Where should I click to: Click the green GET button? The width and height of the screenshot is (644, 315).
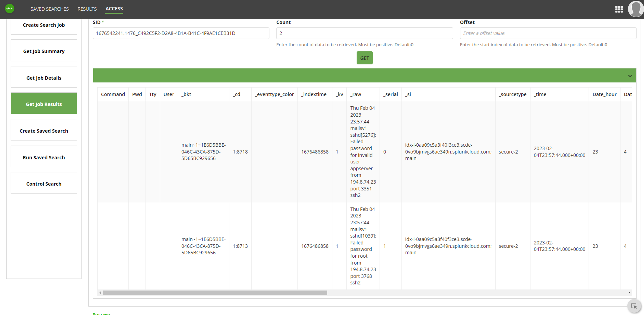364,58
